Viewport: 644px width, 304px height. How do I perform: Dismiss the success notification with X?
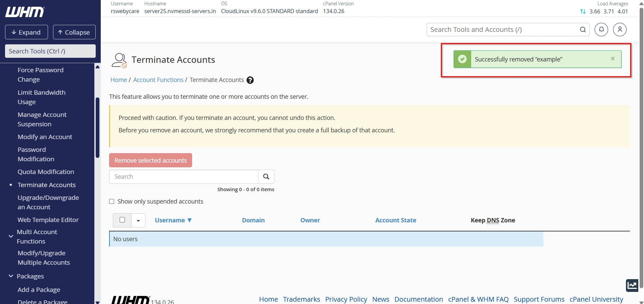(x=613, y=59)
